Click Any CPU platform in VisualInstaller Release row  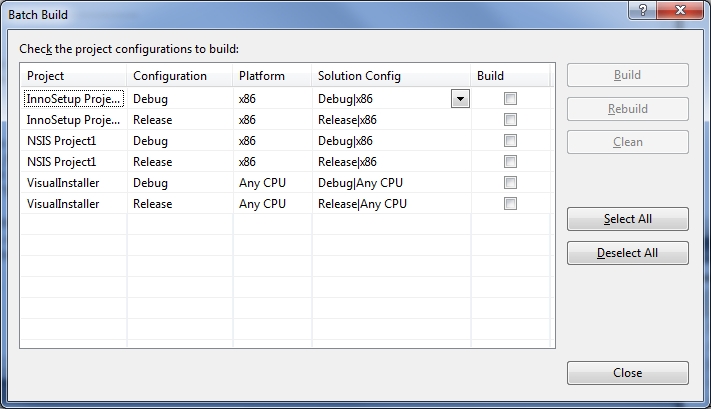point(273,204)
